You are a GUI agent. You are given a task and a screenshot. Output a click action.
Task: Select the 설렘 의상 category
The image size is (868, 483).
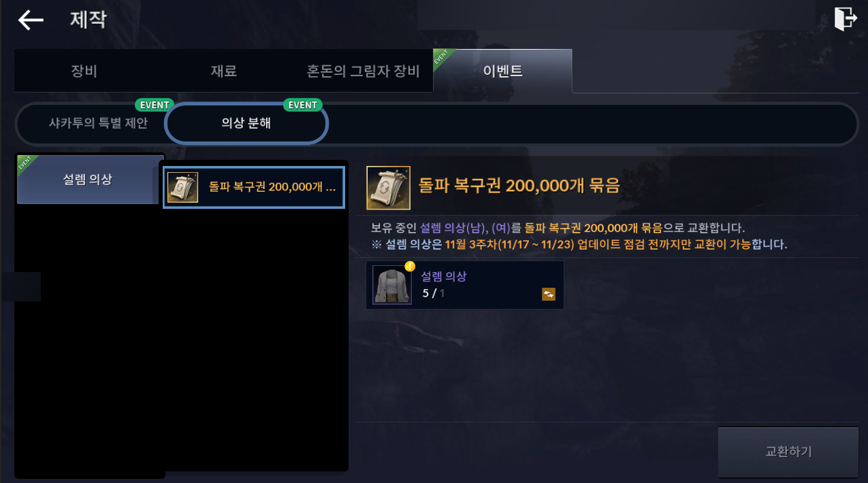click(89, 180)
